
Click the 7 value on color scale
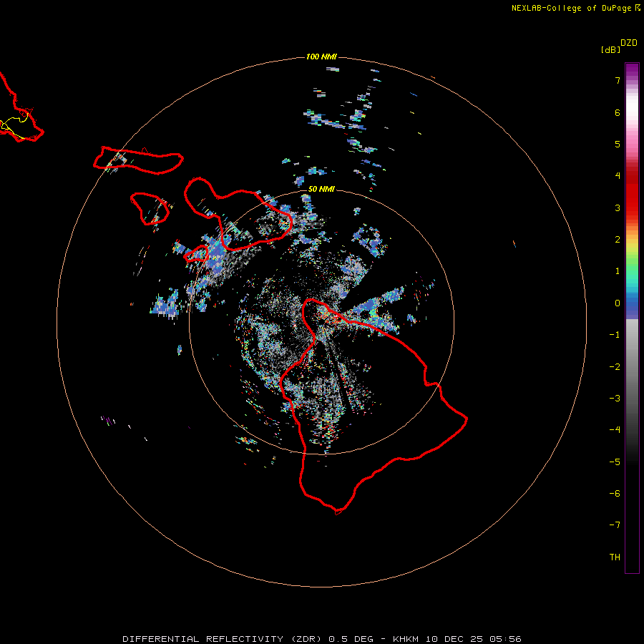618,80
